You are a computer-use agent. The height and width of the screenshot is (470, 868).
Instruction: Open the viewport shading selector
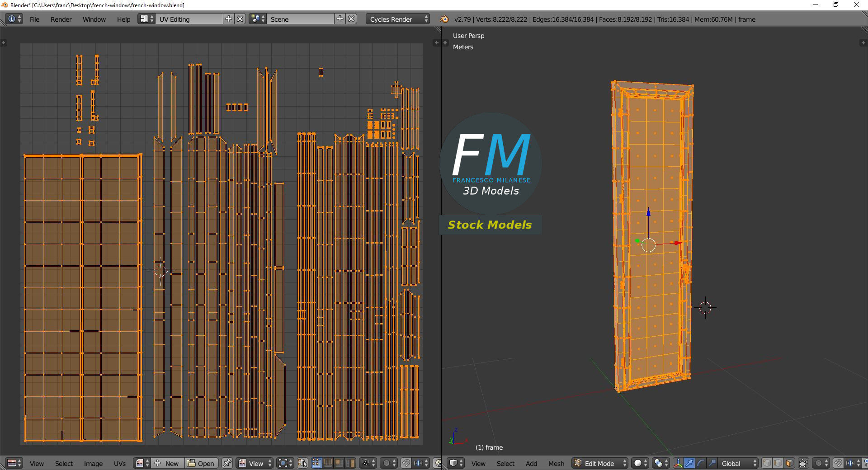pyautogui.click(x=640, y=463)
